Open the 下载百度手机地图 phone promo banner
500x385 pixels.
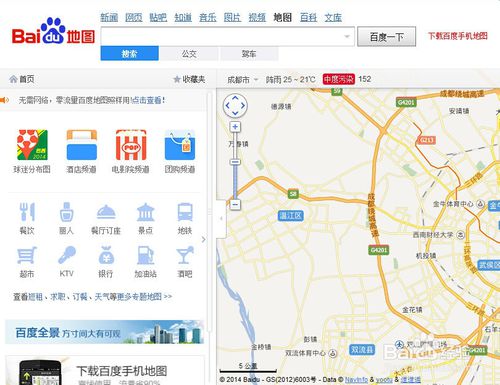[105, 370]
